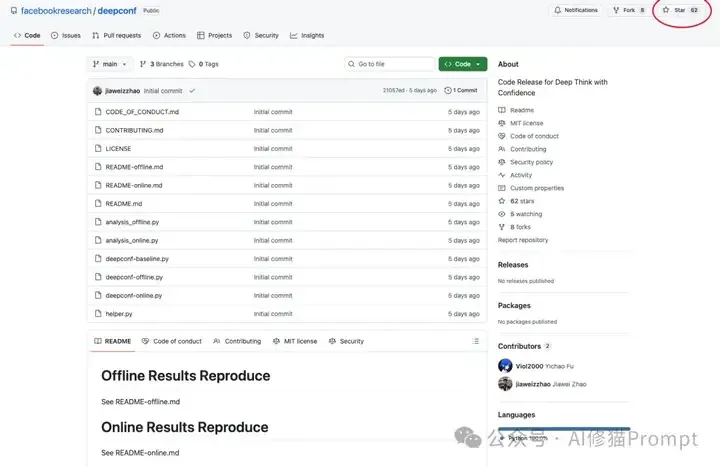View the 62 stars link

click(517, 201)
